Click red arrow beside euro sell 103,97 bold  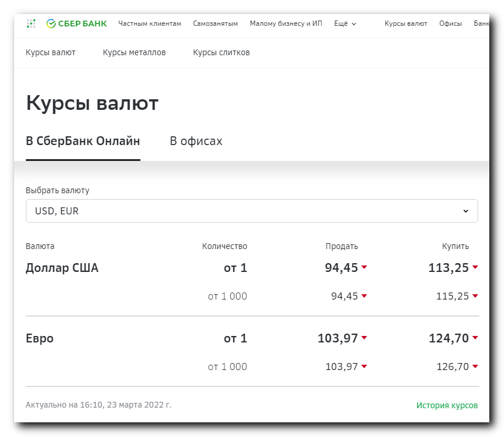364,338
